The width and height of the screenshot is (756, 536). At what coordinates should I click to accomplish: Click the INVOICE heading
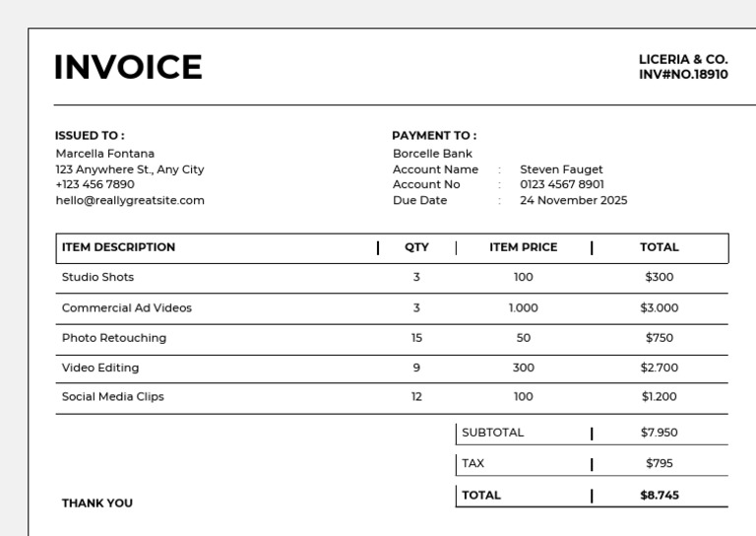point(128,67)
